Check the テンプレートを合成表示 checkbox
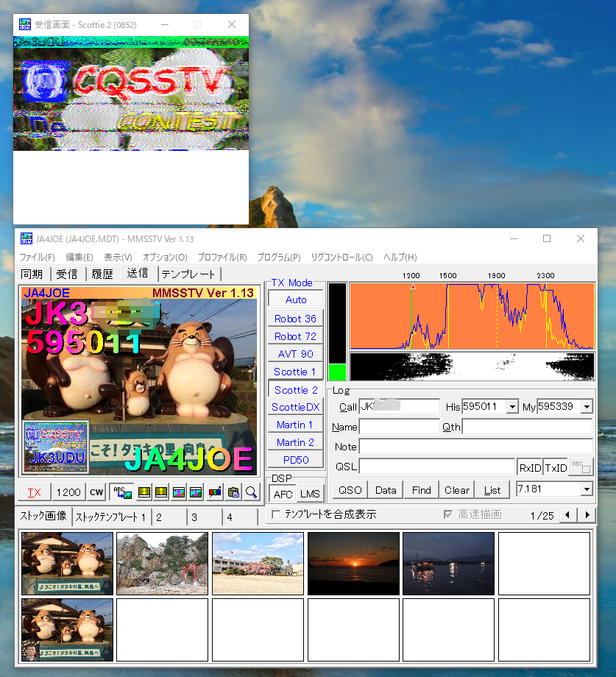 click(277, 515)
